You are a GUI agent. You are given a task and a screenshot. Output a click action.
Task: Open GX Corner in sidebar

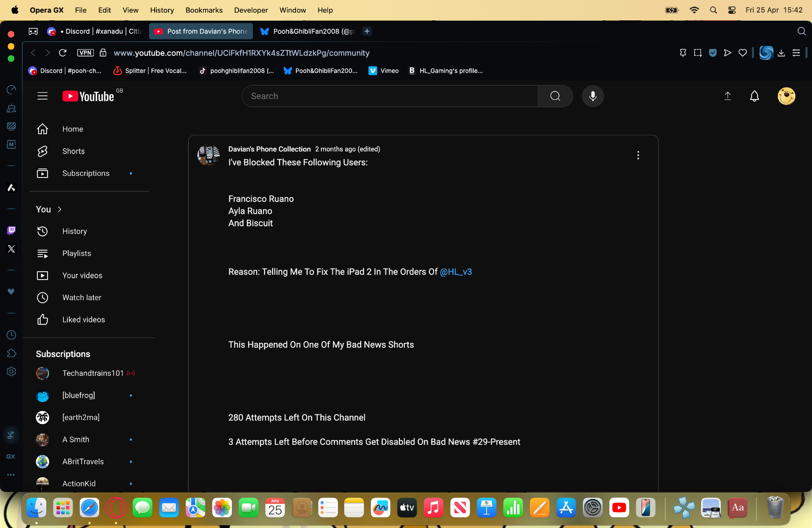pos(11,457)
